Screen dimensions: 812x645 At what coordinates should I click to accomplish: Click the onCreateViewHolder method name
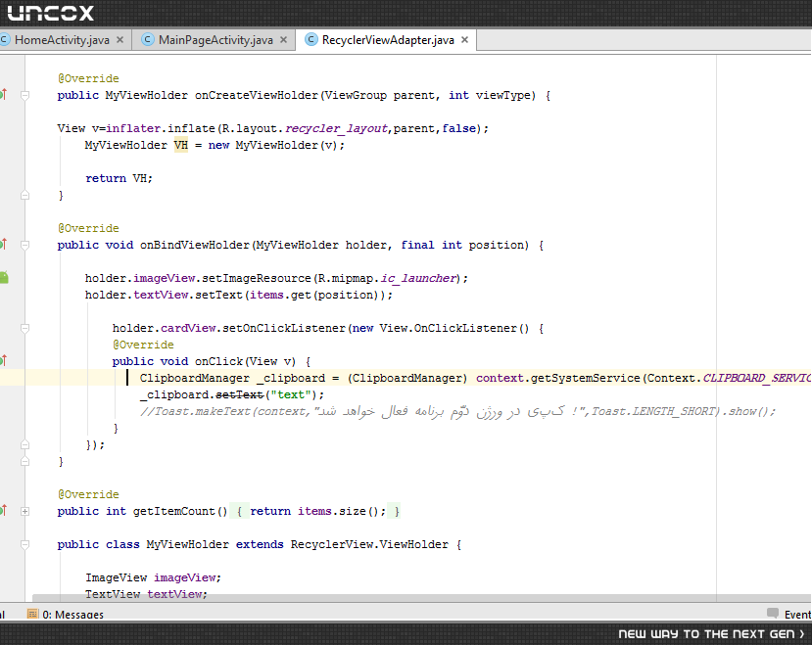tap(257, 95)
